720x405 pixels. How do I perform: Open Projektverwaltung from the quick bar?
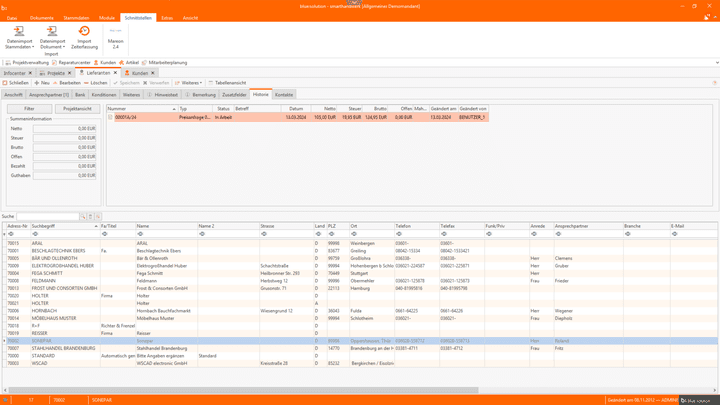point(27,62)
